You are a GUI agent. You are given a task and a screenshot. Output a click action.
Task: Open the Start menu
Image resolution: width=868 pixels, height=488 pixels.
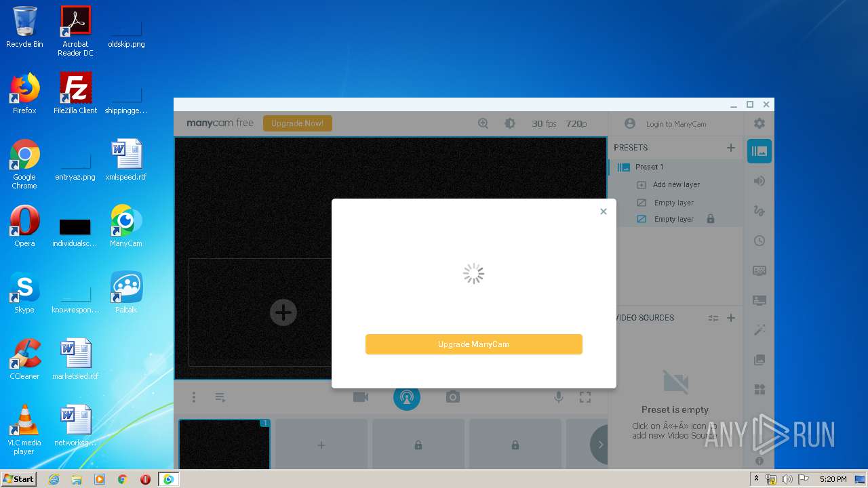click(x=18, y=479)
